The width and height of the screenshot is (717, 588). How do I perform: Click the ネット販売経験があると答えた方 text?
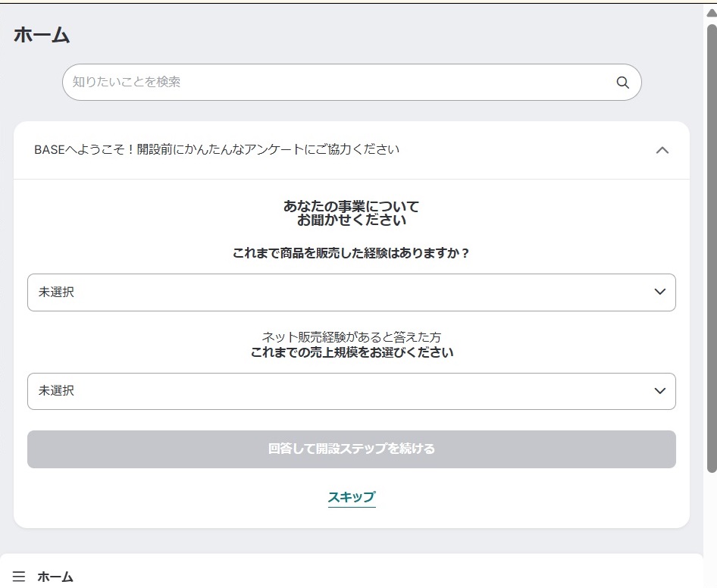(x=351, y=337)
